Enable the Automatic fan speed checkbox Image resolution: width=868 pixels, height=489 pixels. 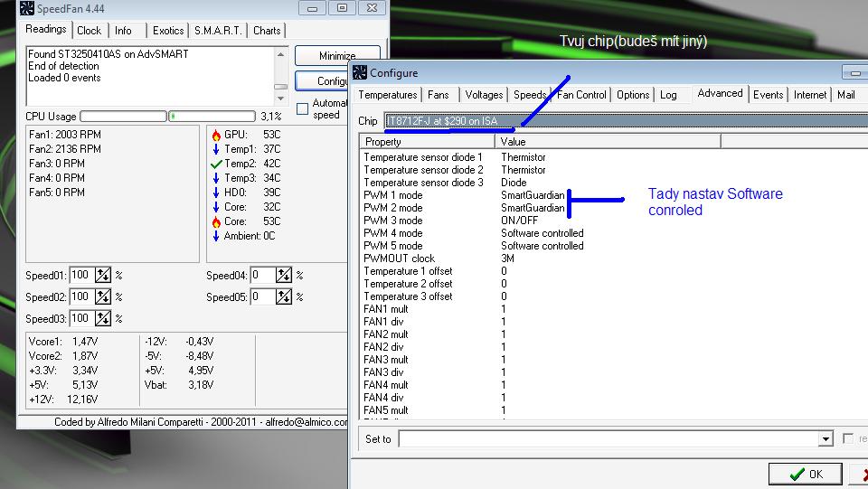point(302,109)
